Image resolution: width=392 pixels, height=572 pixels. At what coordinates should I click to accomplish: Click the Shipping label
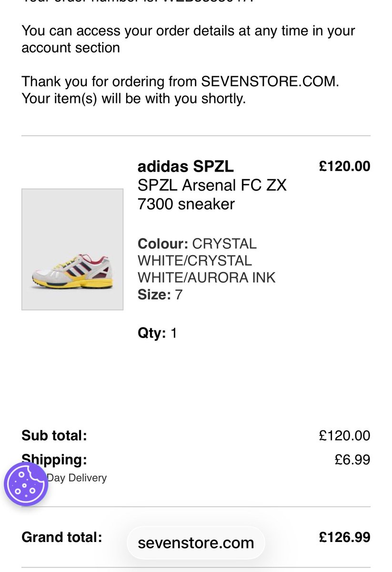[54, 460]
